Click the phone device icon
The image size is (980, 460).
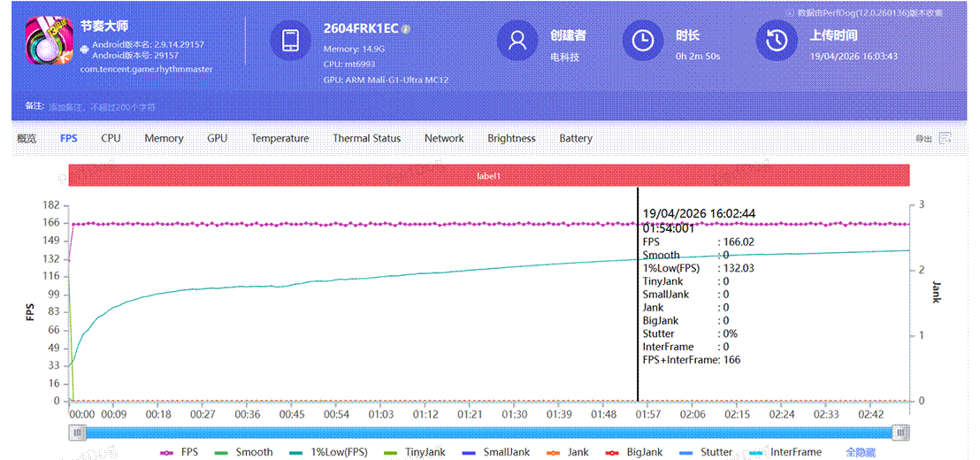290,41
